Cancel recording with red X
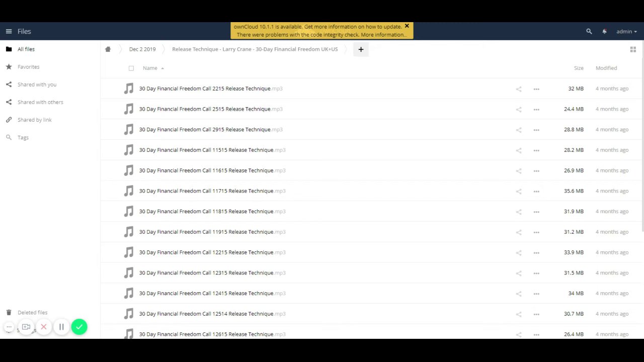 click(44, 327)
